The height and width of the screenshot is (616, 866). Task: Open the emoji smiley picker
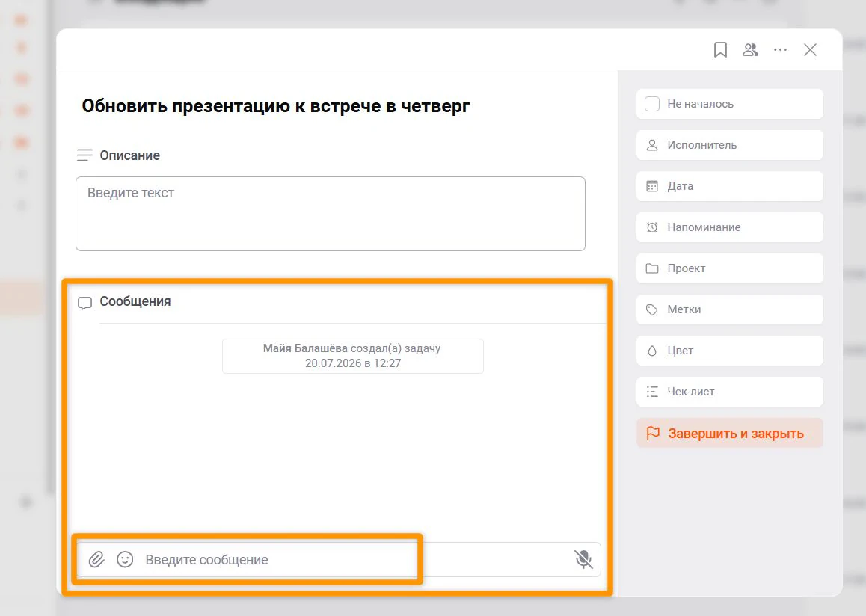coord(126,560)
